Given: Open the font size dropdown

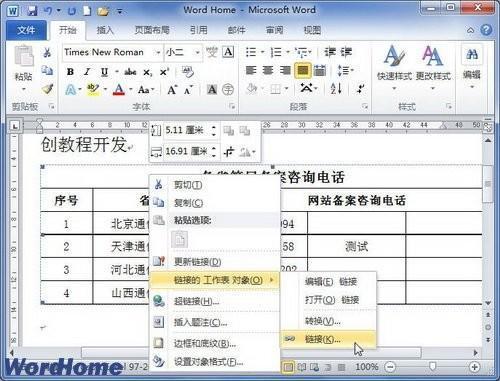Looking at the screenshot, I should coord(197,52).
